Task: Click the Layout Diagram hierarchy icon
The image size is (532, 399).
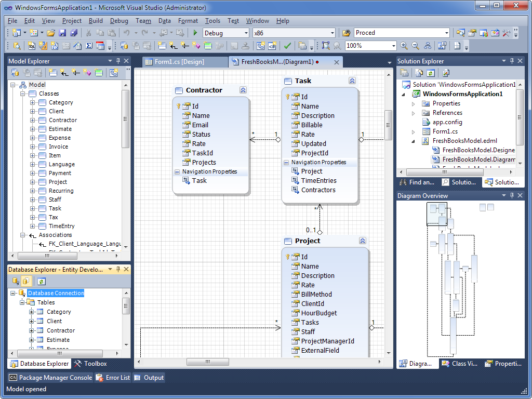Action: (x=428, y=46)
